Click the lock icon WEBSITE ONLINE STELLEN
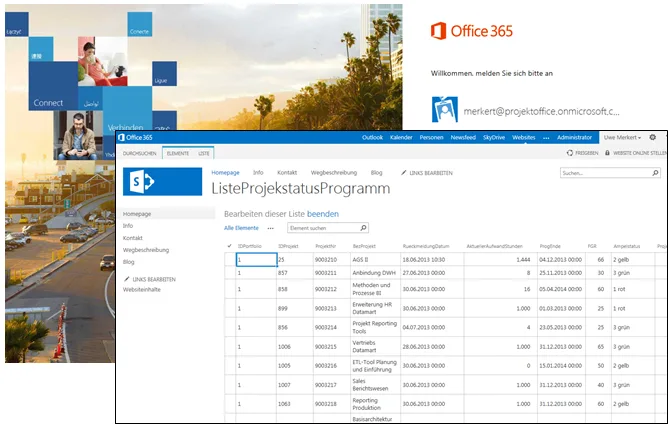Image resolution: width=672 pixels, height=430 pixels. pos(607,153)
